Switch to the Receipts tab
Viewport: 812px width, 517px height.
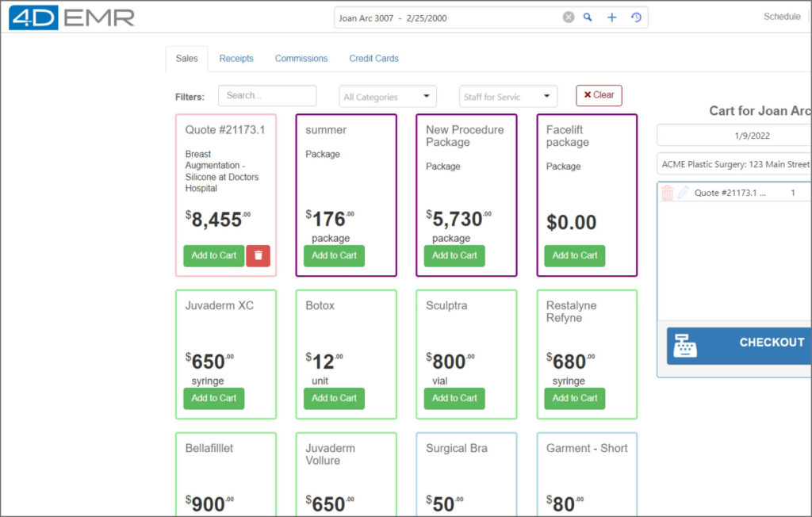236,59
